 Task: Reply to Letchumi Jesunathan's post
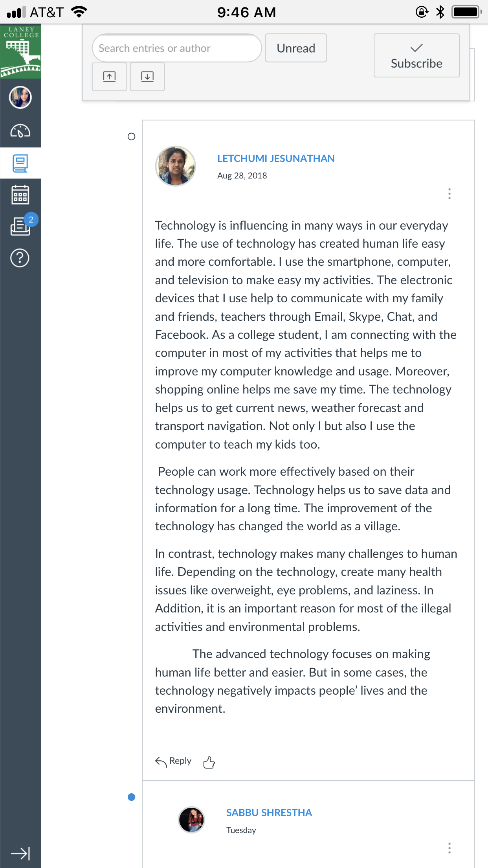click(173, 761)
